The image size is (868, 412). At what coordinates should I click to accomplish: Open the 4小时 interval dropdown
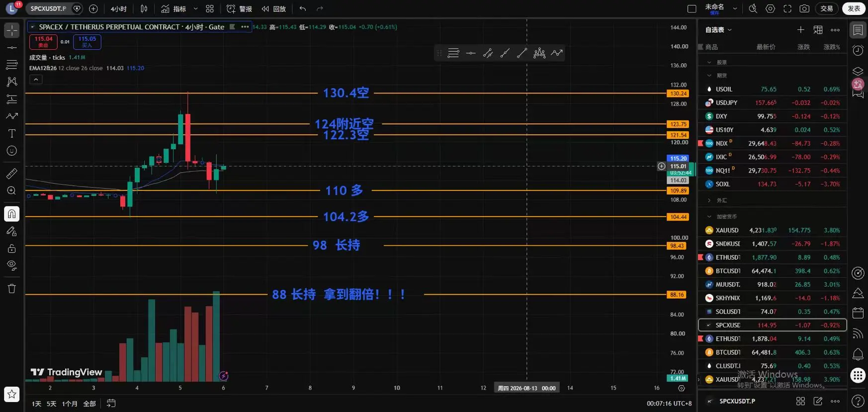(x=118, y=8)
